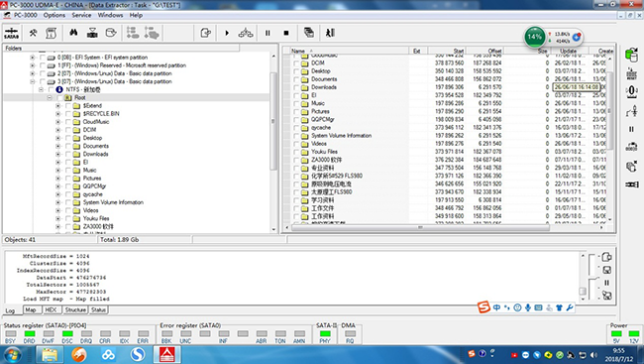
Task: Click the black stop button in toolbar
Action: pos(286,33)
